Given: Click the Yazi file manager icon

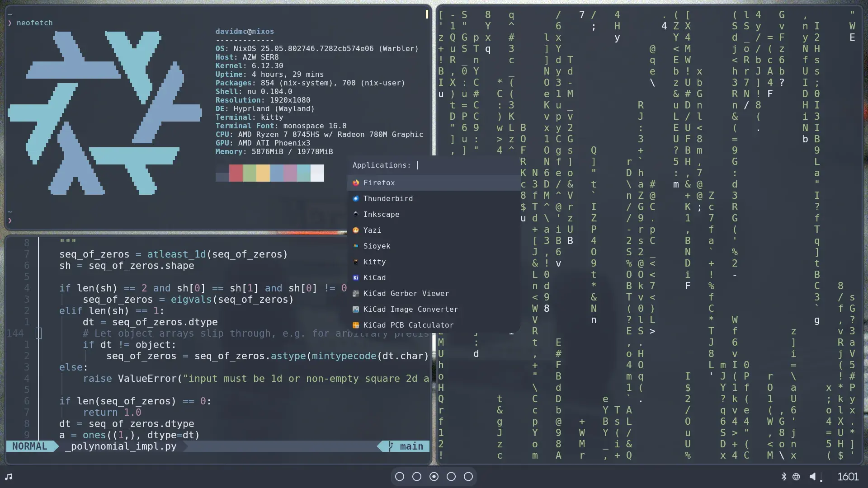Looking at the screenshot, I should pyautogui.click(x=356, y=230).
